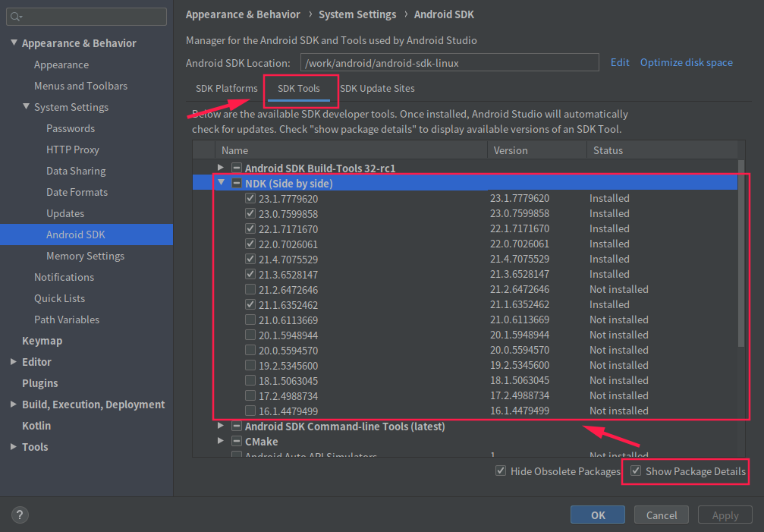Toggle NDK (Side by side) group checkbox
Screen dimensions: 764x532
pos(237,183)
